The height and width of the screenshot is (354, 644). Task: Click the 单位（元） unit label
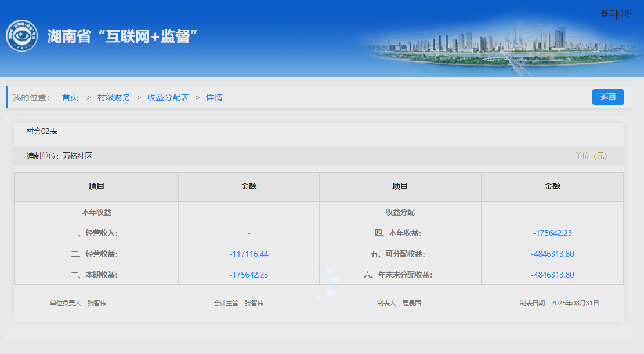[x=591, y=156]
